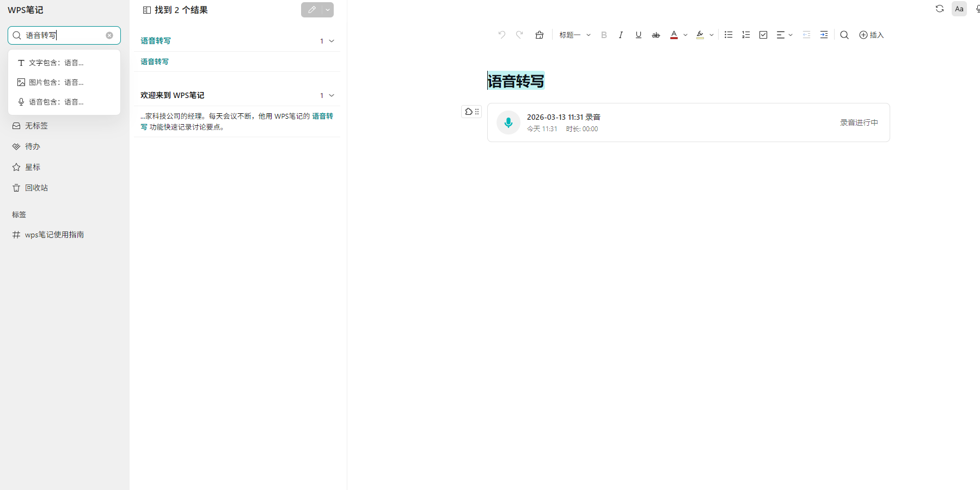Toggle underline formatting
The width and height of the screenshot is (980, 490).
[x=639, y=35]
